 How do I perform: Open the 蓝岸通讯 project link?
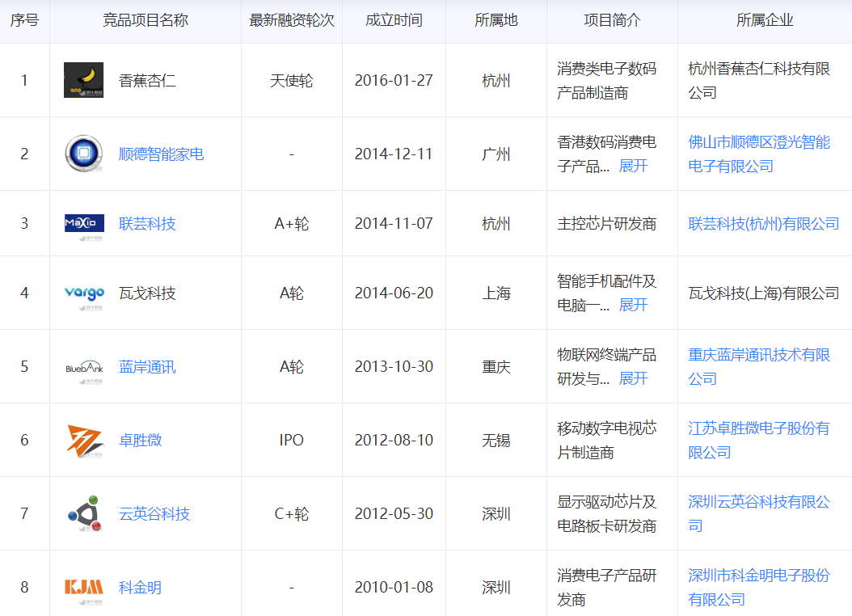(x=147, y=367)
